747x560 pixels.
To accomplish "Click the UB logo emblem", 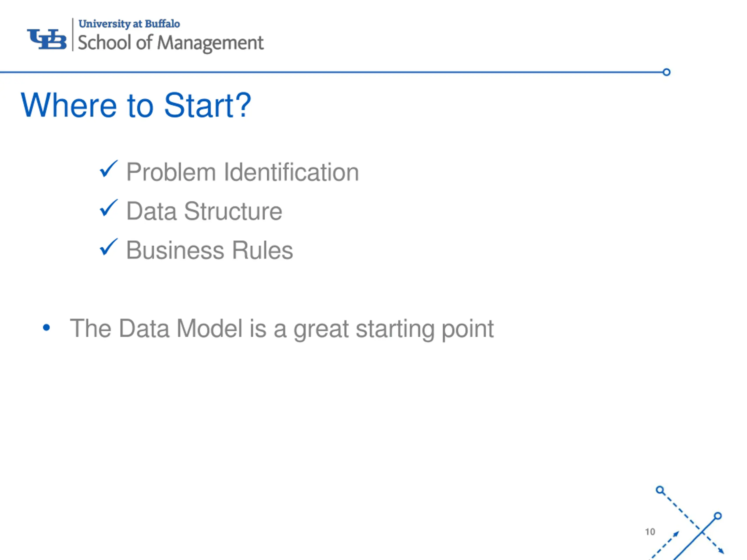I will (x=47, y=39).
